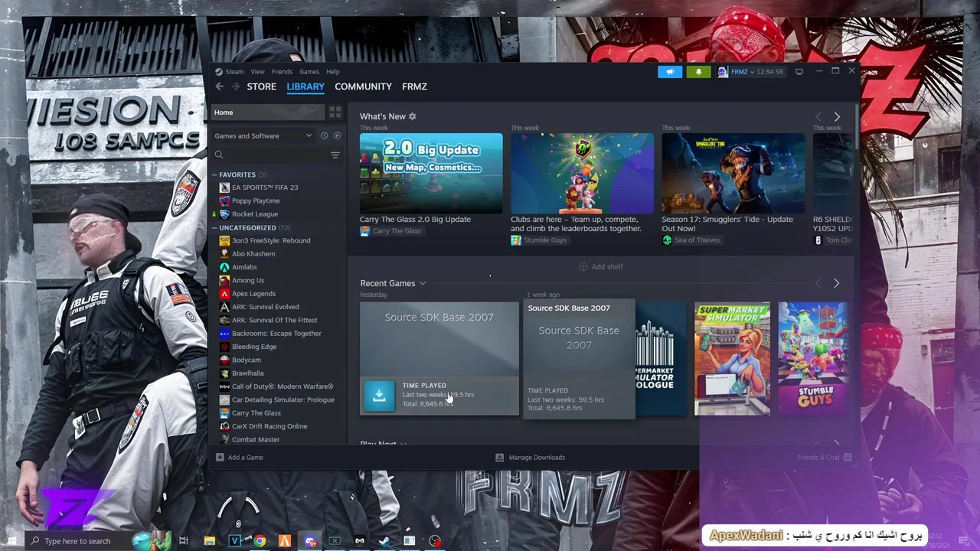Open Task View on the taskbar
Screen dimensions: 980x551
pos(184,541)
